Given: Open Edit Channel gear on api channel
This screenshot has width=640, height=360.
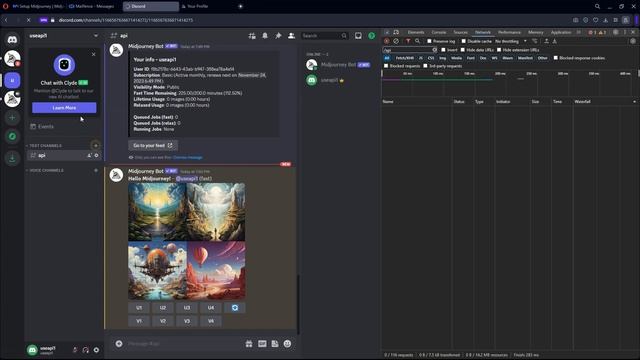Looking at the screenshot, I should click(96, 155).
